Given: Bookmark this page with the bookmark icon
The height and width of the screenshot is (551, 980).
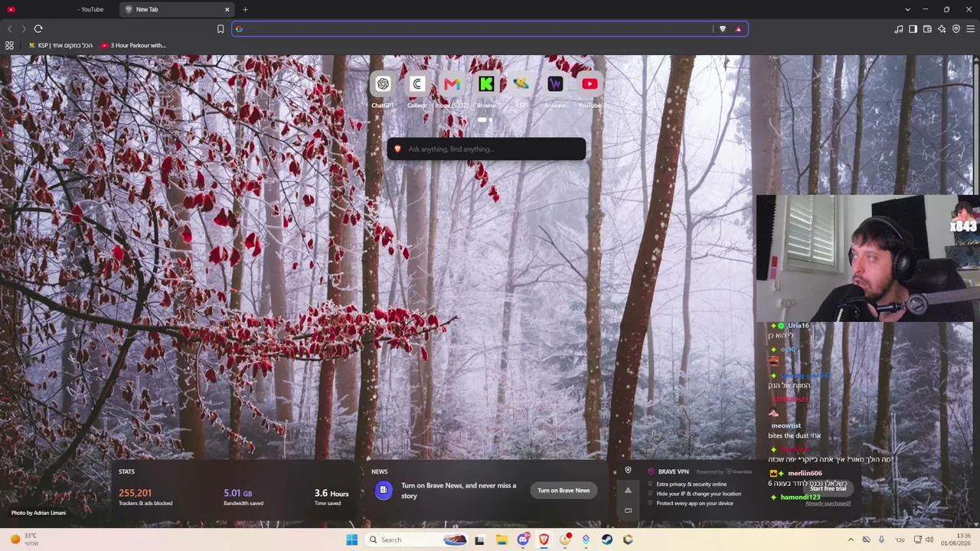Looking at the screenshot, I should tap(220, 29).
